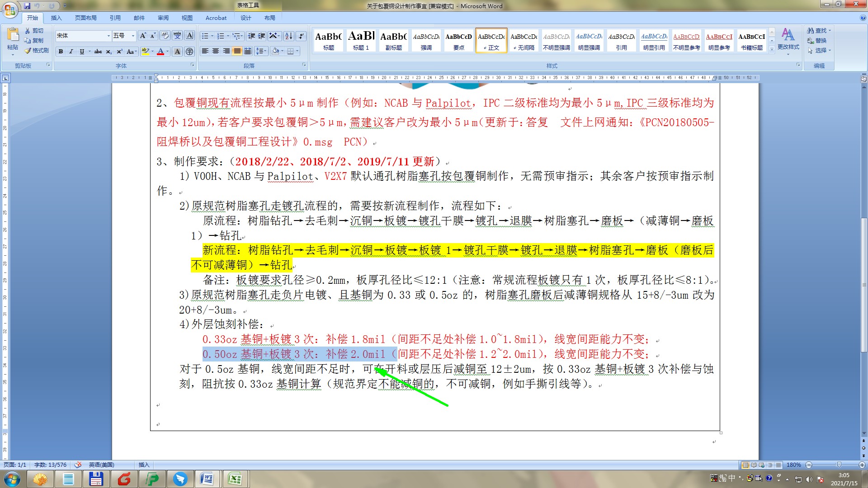Increase paragraph indent
This screenshot has width=868, height=488.
pyautogui.click(x=262, y=36)
